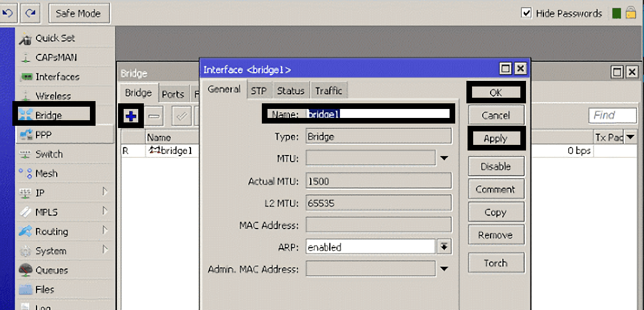Screen dimensions: 644x310
Task: Expand Admin. MAC Address arrow
Action: pyautogui.click(x=445, y=269)
